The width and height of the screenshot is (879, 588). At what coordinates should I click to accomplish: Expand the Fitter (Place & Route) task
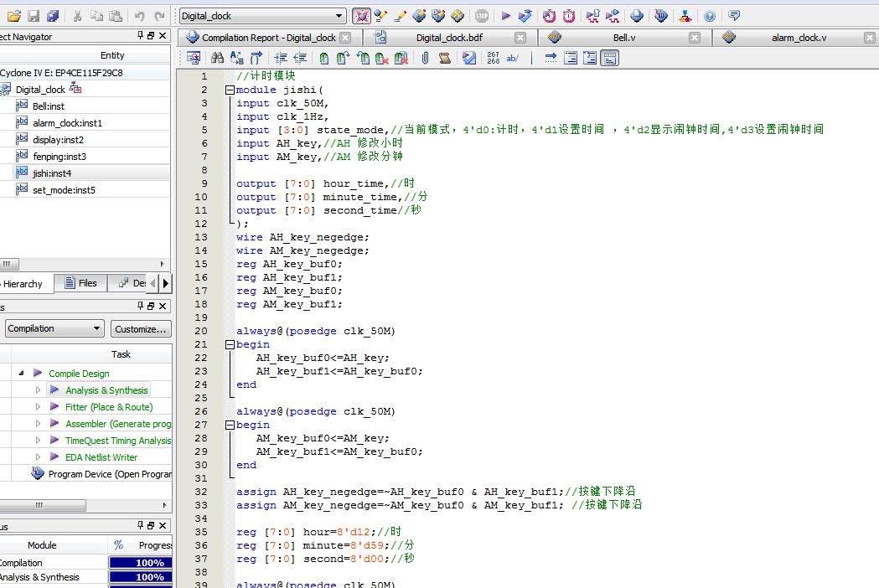coord(38,407)
